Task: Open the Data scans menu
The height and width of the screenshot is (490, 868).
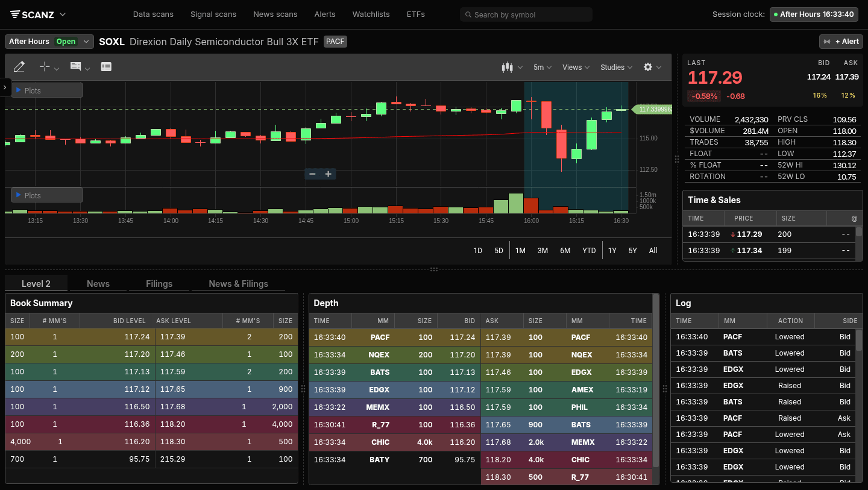Action: (153, 14)
